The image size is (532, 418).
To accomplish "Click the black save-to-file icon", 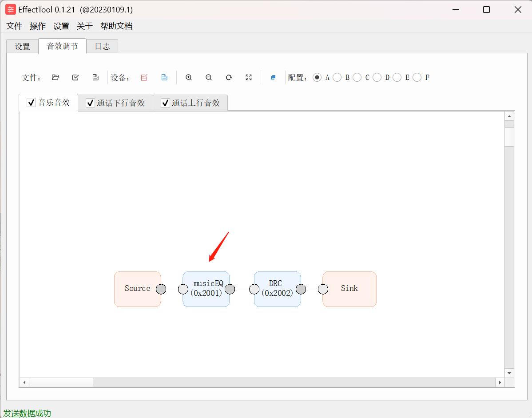I will tap(95, 77).
